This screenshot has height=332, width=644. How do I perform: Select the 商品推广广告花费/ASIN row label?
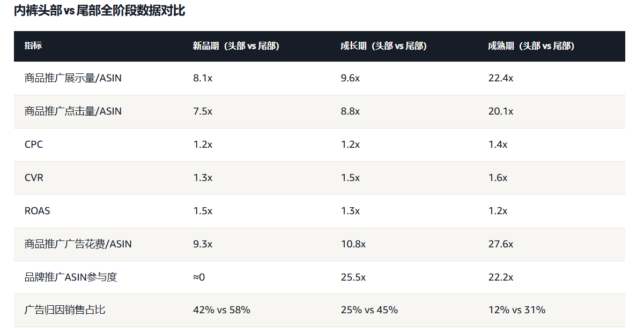coord(78,244)
